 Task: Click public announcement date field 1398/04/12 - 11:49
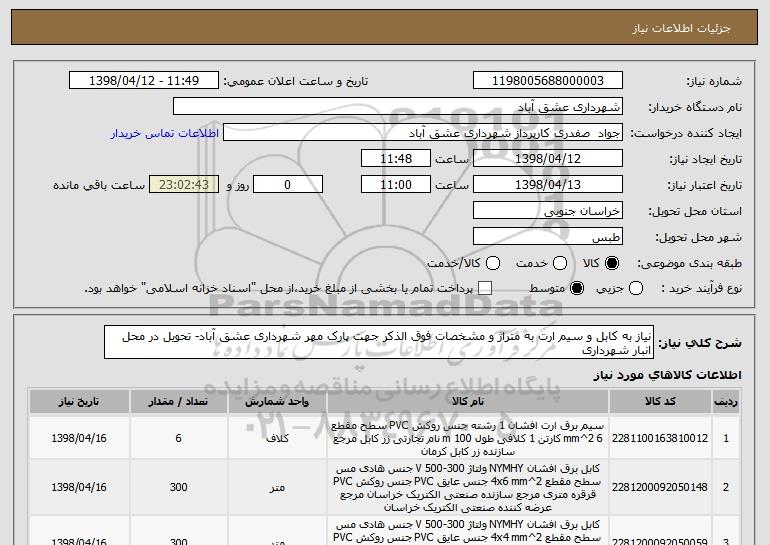144,81
